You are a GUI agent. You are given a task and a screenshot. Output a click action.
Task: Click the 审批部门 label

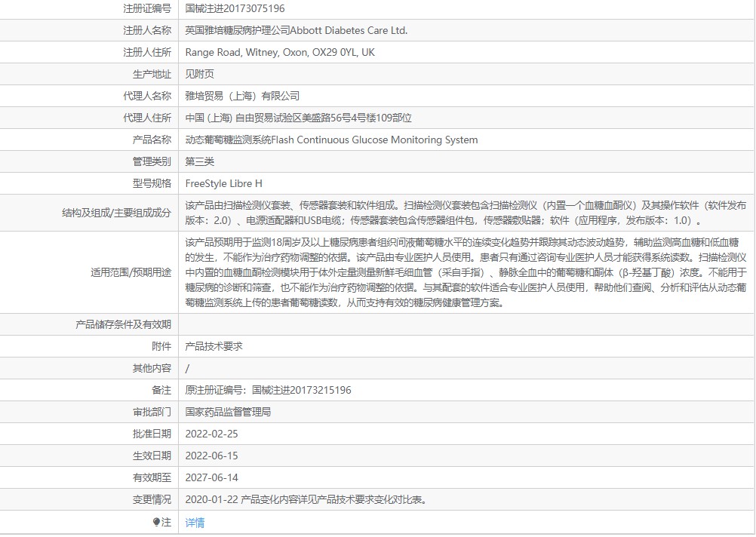pyautogui.click(x=152, y=412)
